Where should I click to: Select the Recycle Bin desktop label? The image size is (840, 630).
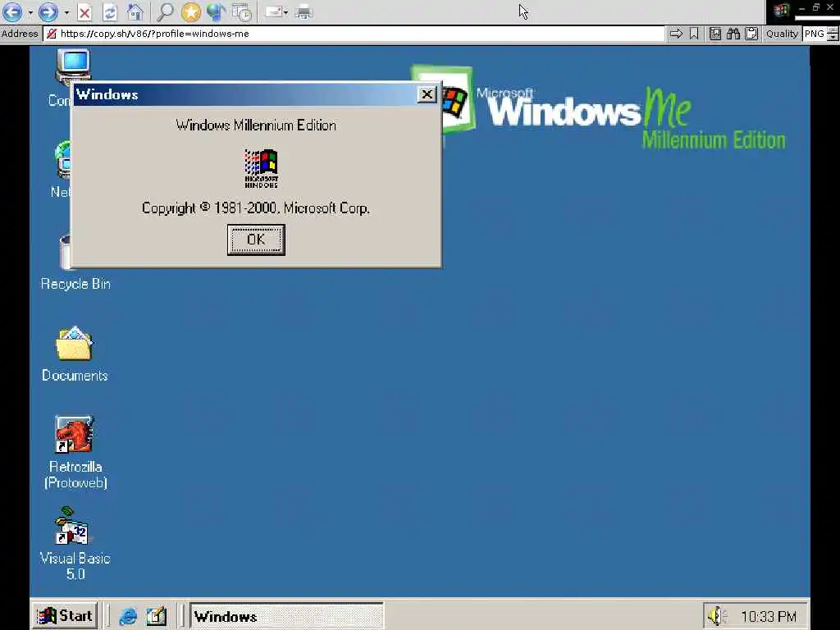75,284
